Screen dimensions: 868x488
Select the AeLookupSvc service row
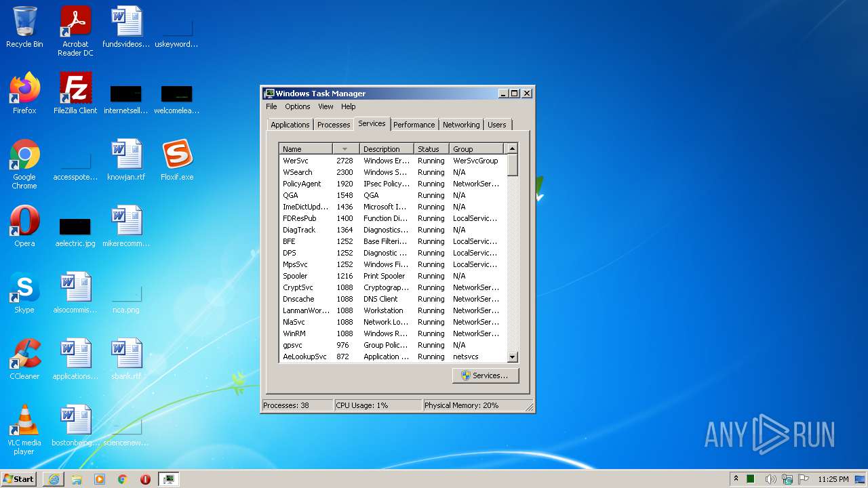coord(393,357)
